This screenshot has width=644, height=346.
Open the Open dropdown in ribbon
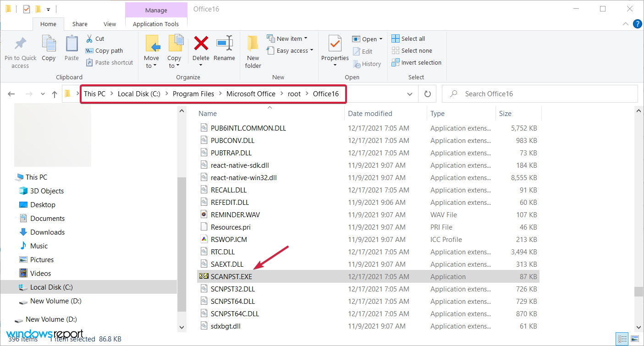coord(367,39)
